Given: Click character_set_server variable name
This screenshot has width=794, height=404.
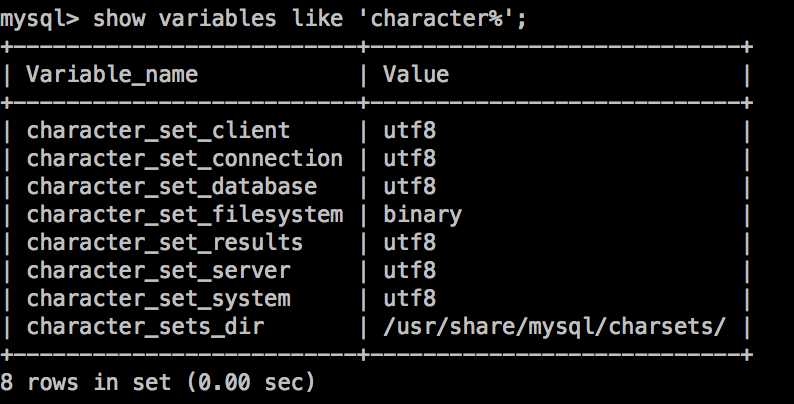Looking at the screenshot, I should (158, 271).
